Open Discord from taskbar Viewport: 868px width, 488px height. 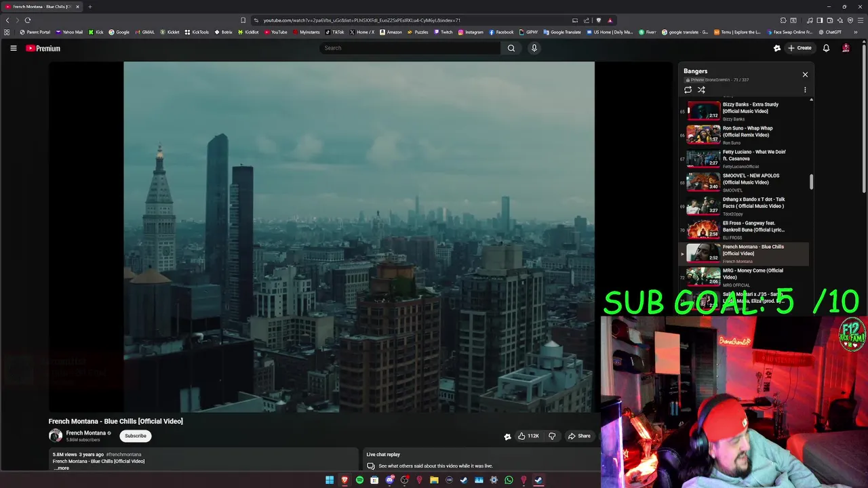[x=389, y=480]
